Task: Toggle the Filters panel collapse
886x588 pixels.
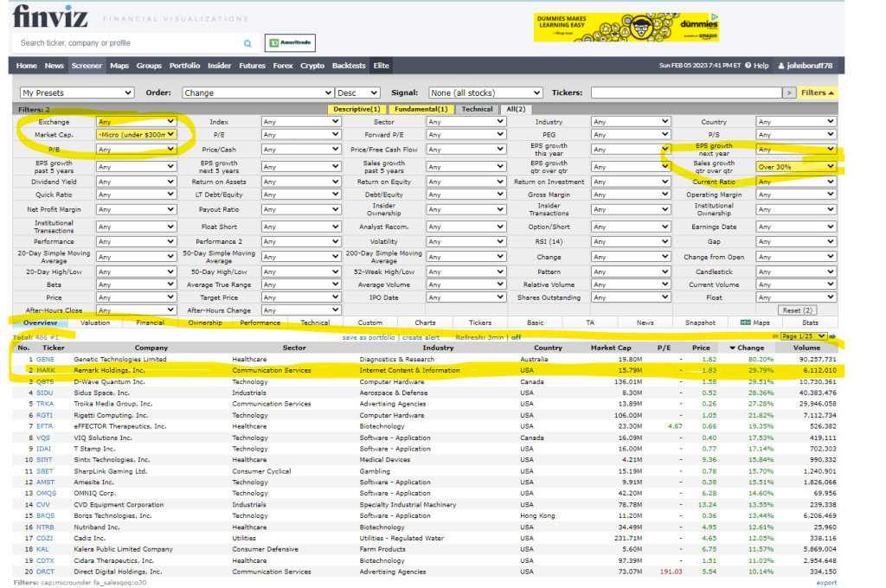Action: click(x=818, y=93)
